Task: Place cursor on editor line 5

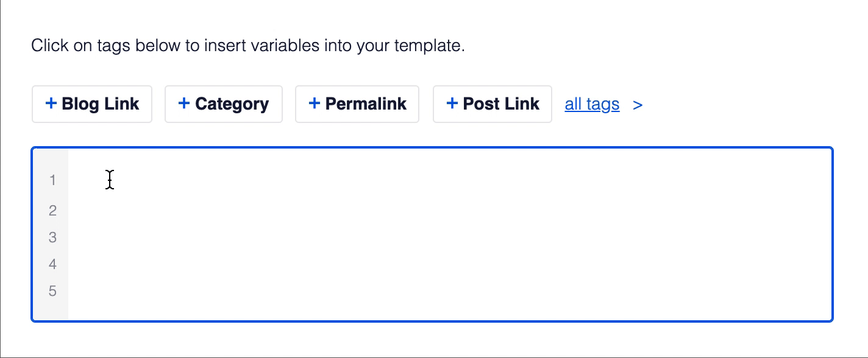Action: click(450, 291)
